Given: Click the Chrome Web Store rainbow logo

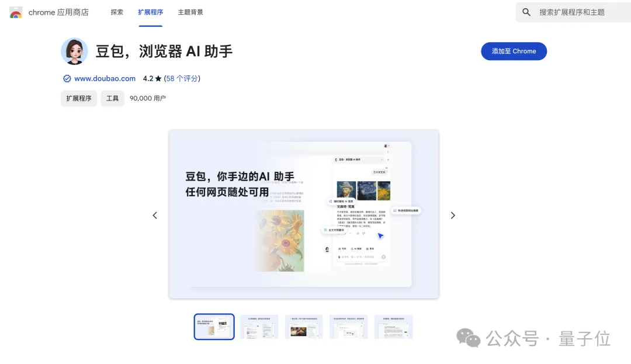Looking at the screenshot, I should 16,12.
